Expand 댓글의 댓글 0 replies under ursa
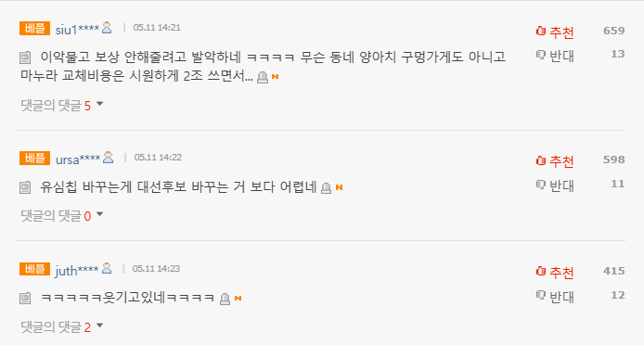This screenshot has height=345, width=644. 62,215
